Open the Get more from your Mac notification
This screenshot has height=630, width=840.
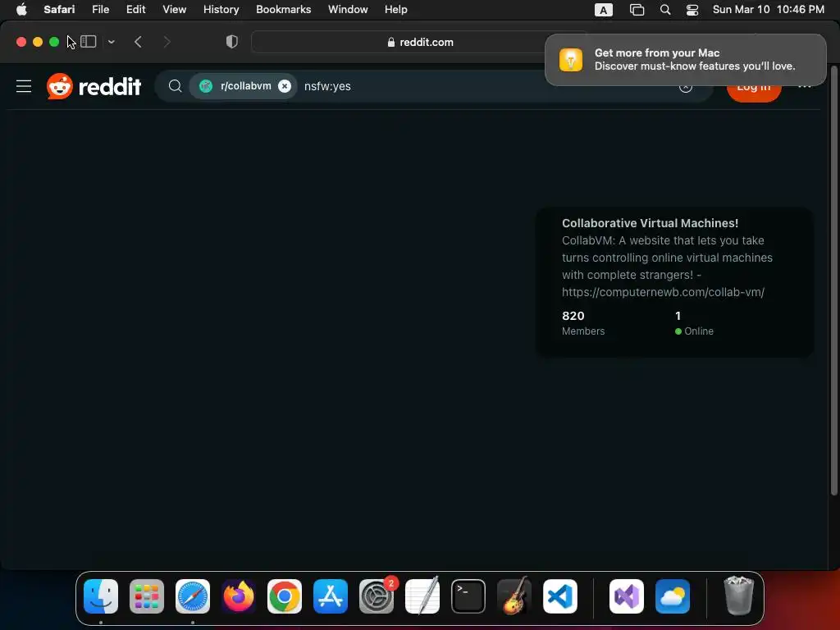(685, 59)
